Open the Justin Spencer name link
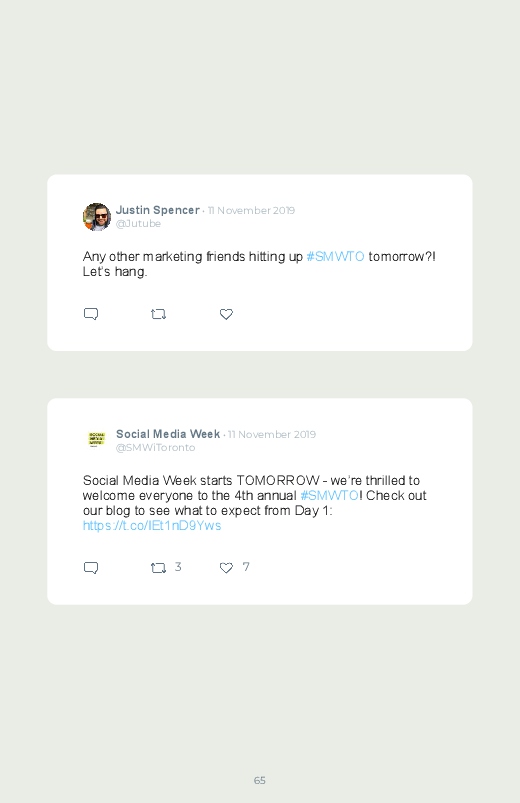 158,210
